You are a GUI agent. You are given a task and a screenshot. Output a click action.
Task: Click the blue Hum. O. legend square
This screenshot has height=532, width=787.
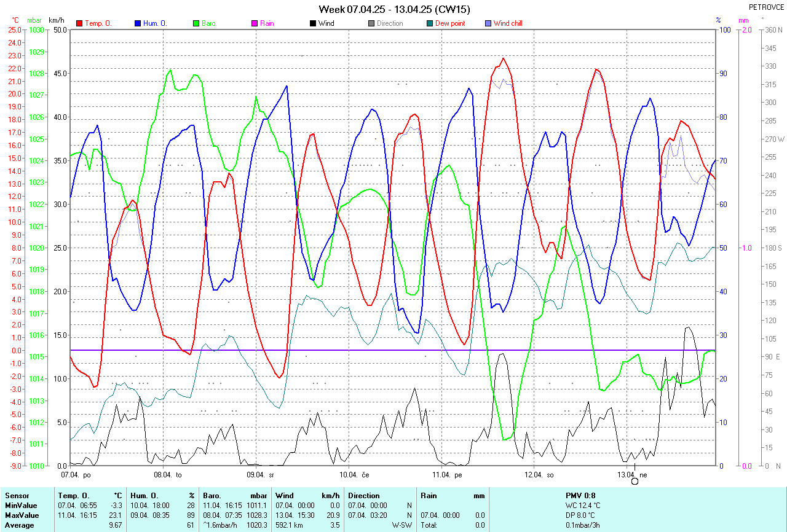point(138,23)
